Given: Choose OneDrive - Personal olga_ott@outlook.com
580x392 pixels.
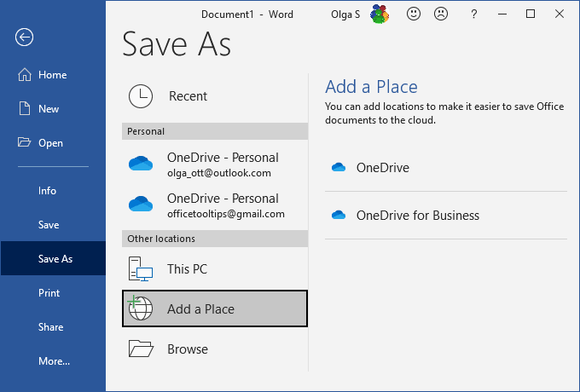Looking at the screenshot, I should pos(215,164).
